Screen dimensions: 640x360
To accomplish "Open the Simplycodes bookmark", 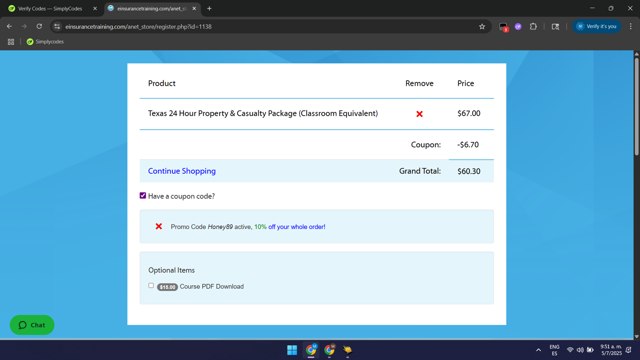I will click(x=45, y=42).
